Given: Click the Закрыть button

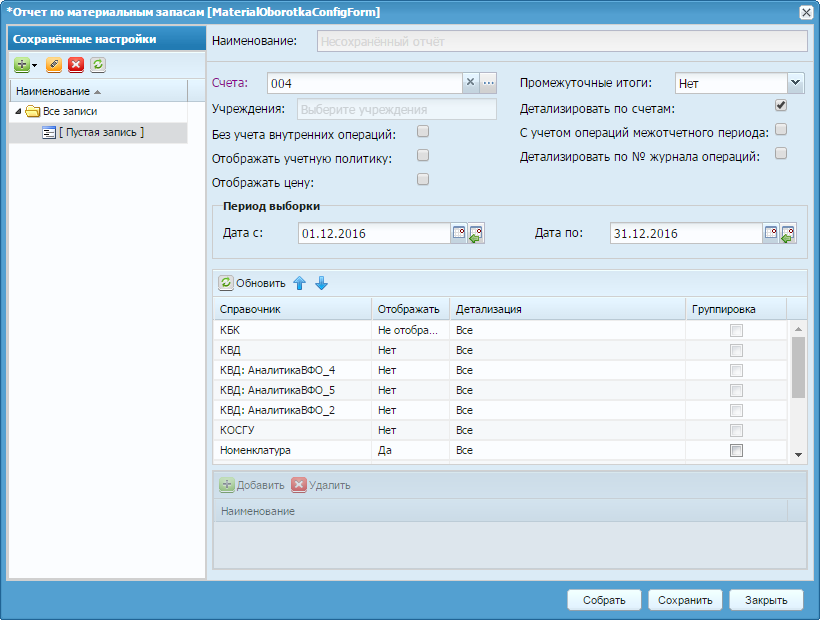Looking at the screenshot, I should pos(766,600).
